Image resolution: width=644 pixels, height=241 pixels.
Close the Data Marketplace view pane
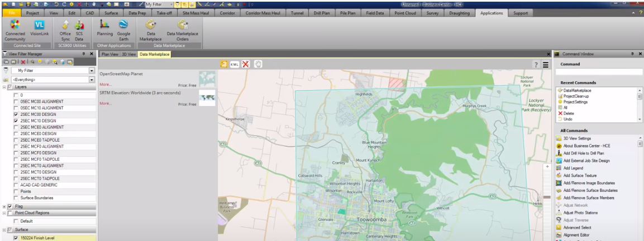coord(548,54)
